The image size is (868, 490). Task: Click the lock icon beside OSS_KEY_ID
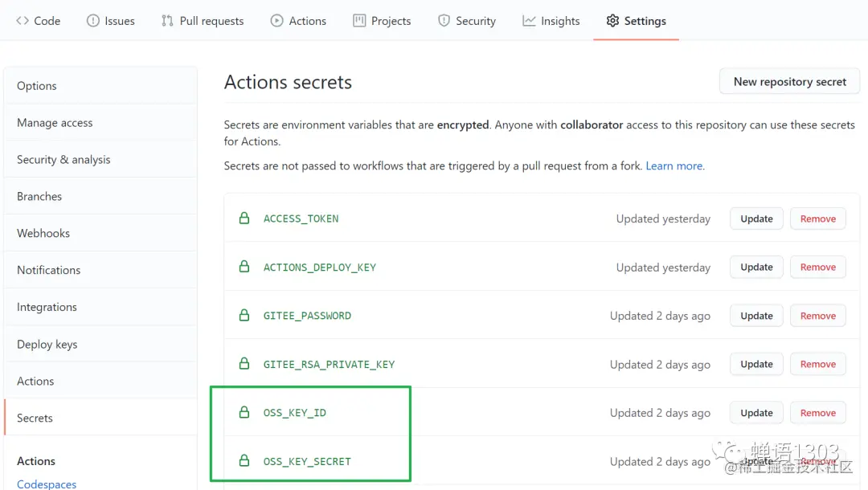click(x=244, y=413)
